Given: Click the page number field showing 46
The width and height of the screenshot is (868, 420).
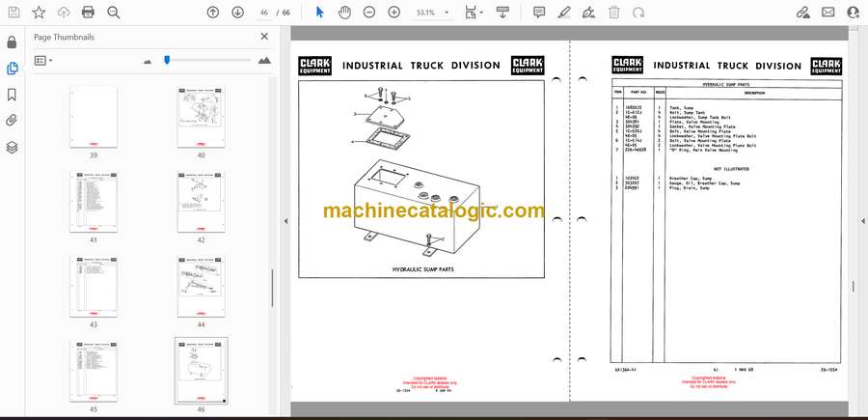Looking at the screenshot, I should 263,13.
